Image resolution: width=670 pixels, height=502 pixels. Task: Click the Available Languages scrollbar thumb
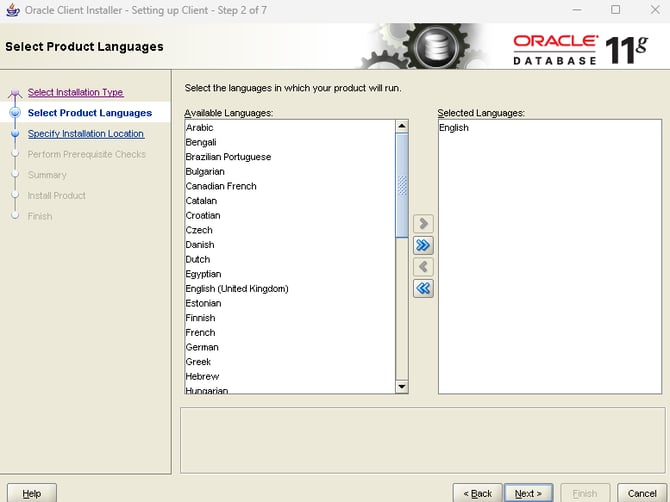pyautogui.click(x=402, y=185)
